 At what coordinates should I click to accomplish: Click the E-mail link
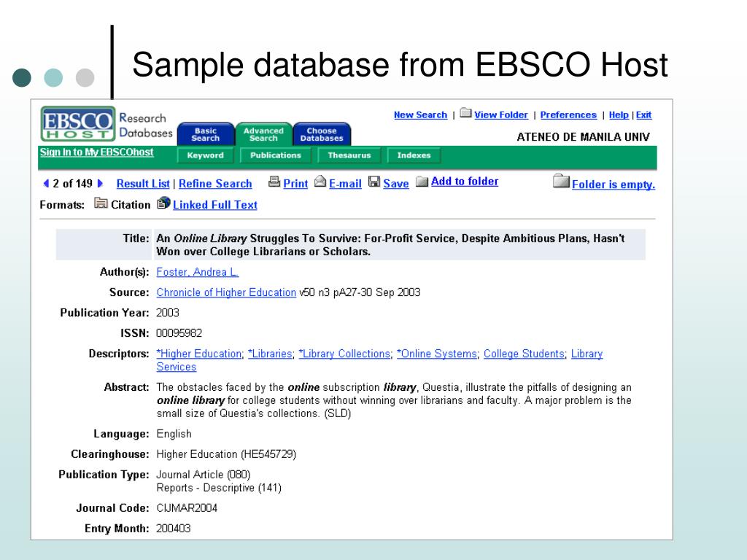click(x=345, y=184)
